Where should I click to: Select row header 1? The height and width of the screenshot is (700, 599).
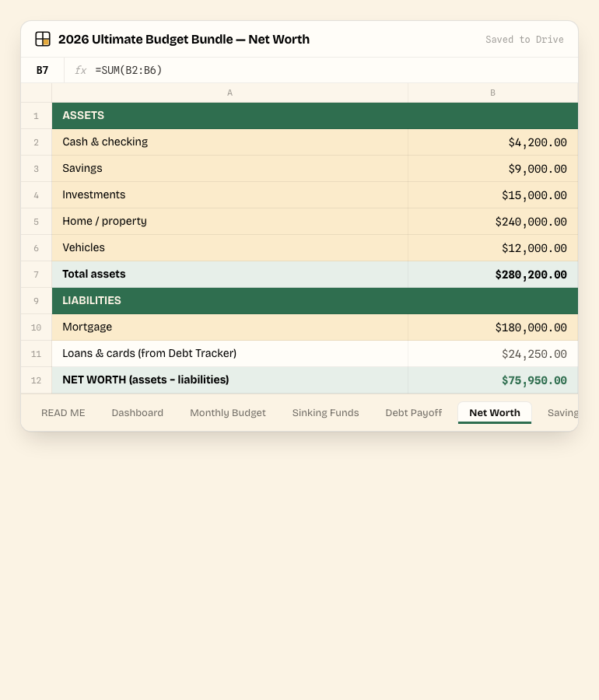pos(37,116)
